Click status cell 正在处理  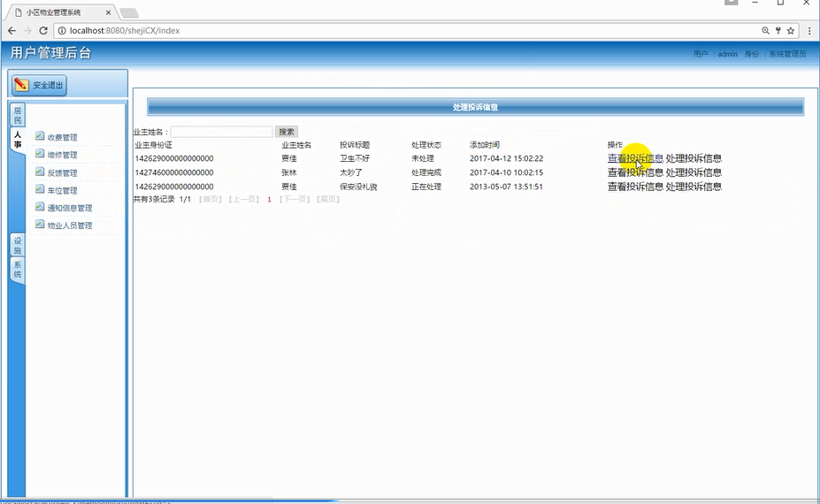(x=426, y=187)
